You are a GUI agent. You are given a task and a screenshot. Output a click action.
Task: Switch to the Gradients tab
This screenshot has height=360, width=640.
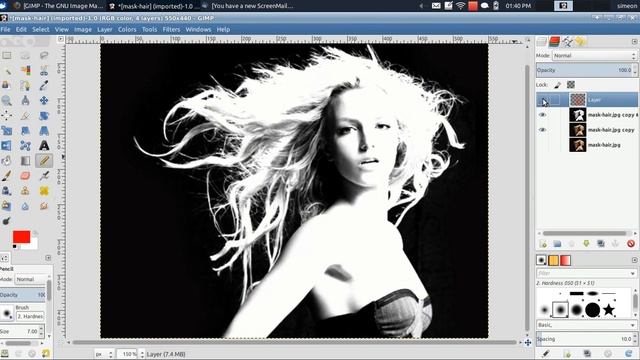[565, 260]
